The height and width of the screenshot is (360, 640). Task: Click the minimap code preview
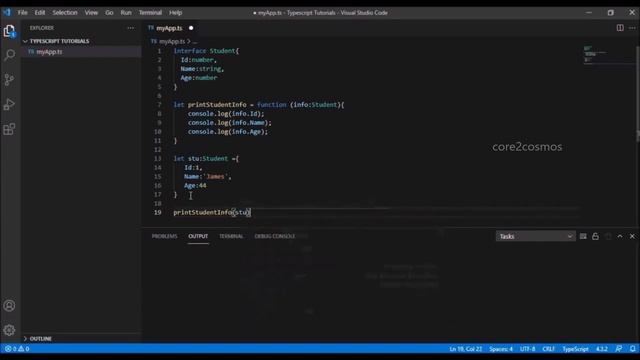[596, 54]
